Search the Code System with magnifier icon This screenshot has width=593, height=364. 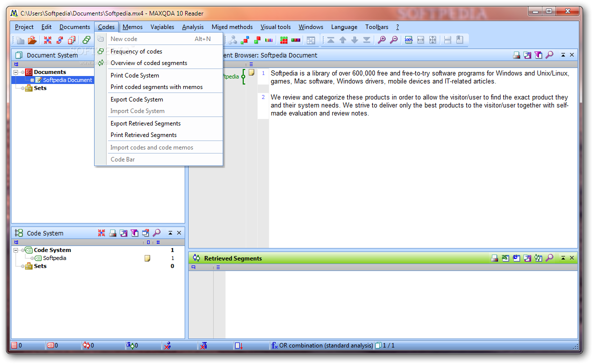click(157, 233)
